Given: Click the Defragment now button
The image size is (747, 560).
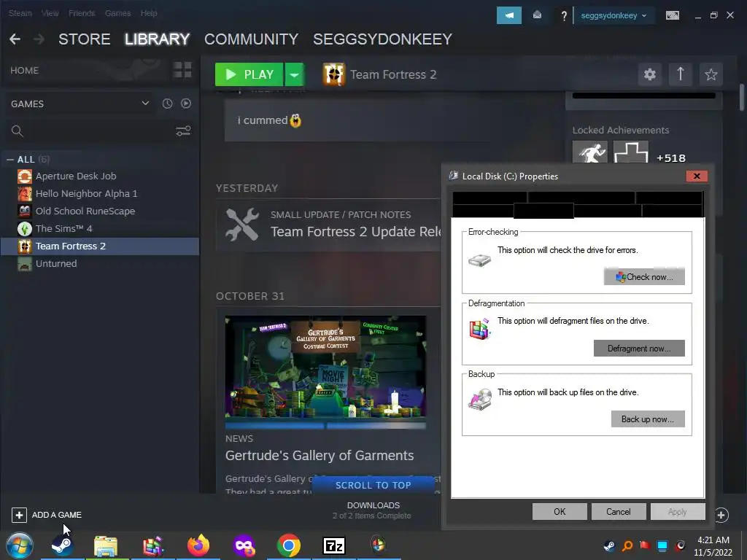Looking at the screenshot, I should [x=639, y=349].
